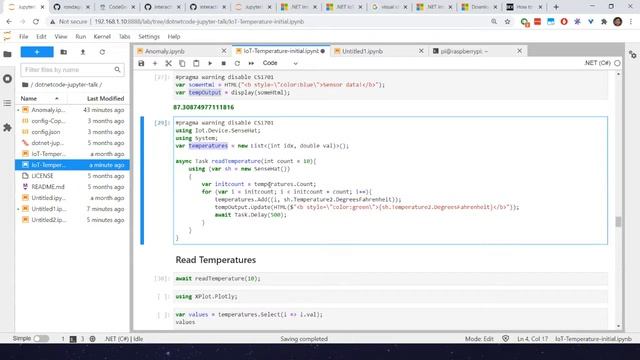Cut the selected cell with the scissors icon
Viewport: 640px width, 360px height.
coord(168,63)
